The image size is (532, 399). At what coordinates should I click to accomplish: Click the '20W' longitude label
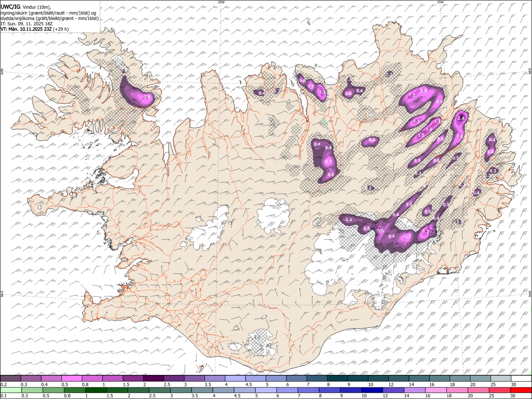click(x=221, y=2)
